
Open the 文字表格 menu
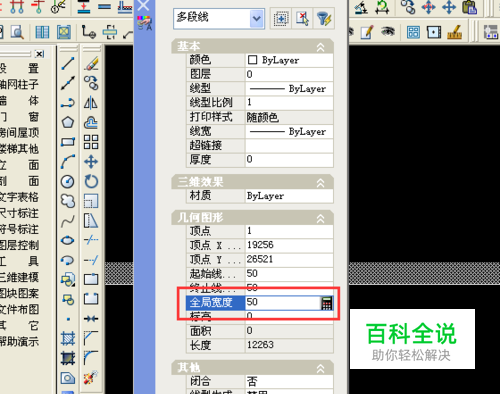[x=19, y=197]
